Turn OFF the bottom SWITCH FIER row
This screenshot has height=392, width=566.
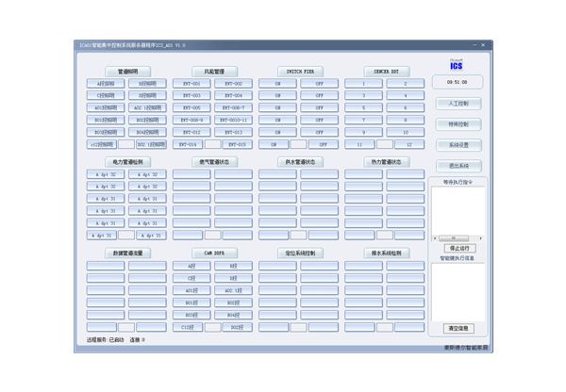tap(323, 145)
